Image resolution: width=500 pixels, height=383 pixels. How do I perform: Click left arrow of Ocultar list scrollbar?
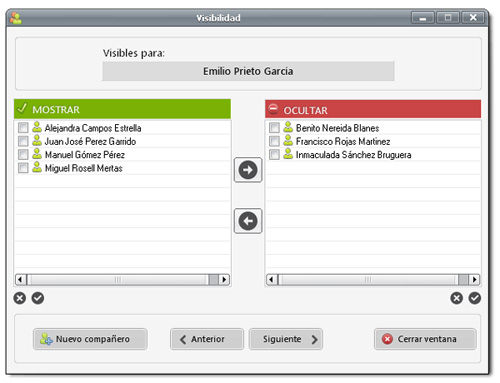tap(272, 279)
